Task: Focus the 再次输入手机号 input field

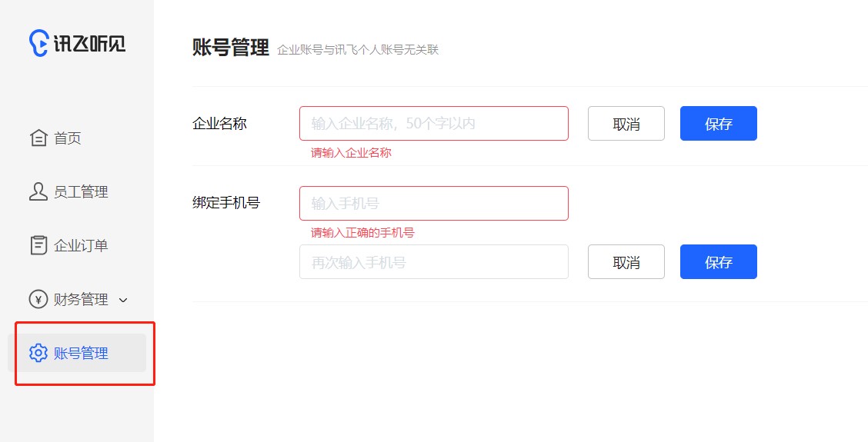Action: [433, 261]
